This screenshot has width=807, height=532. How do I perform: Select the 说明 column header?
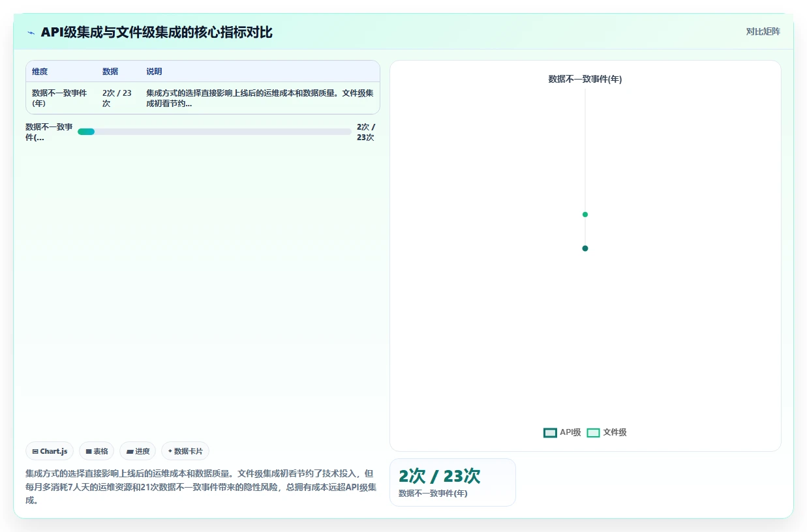[154, 72]
